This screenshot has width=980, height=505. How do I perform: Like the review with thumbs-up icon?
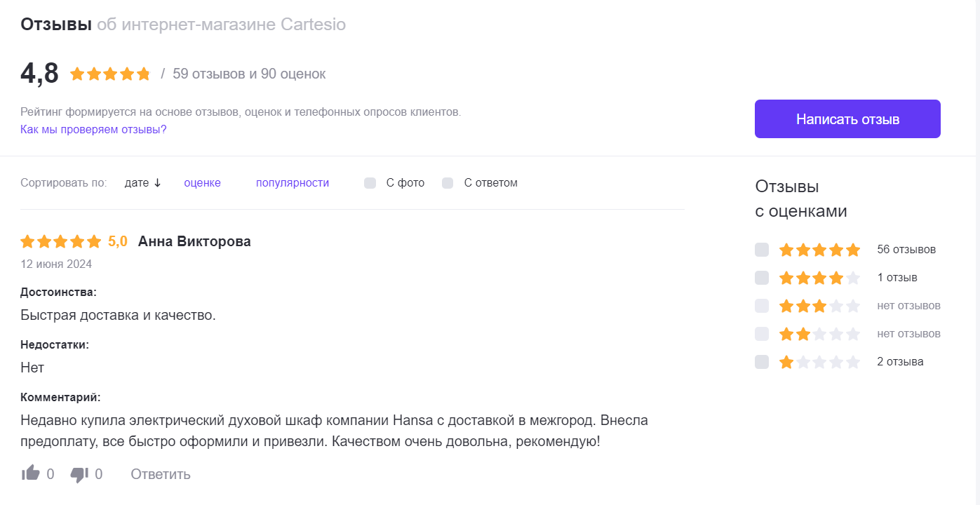[x=31, y=473]
